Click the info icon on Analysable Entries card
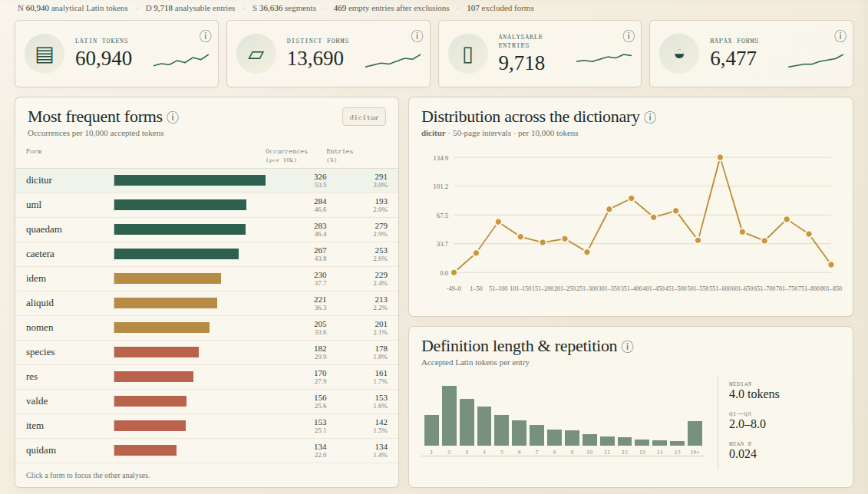The height and width of the screenshot is (494, 868). 629,36
